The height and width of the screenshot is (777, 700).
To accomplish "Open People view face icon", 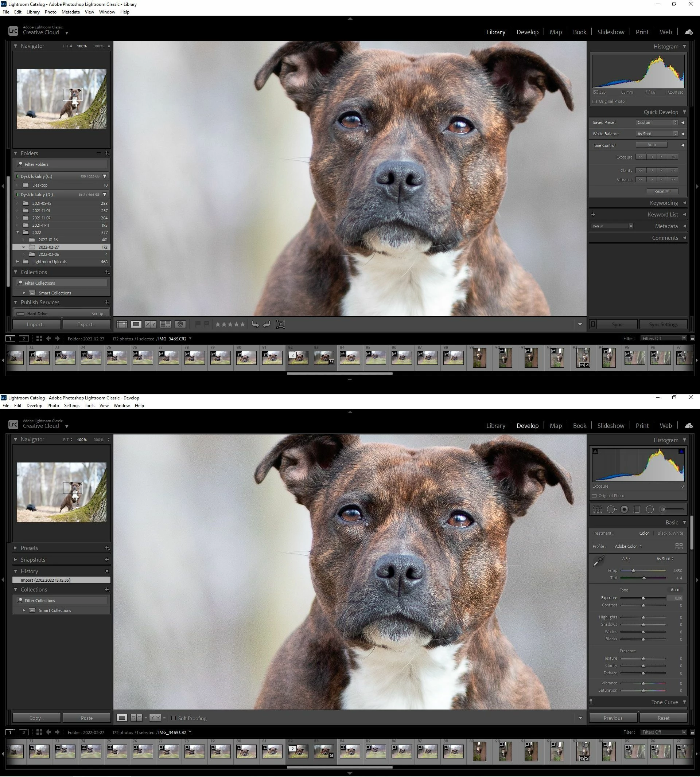I will pyautogui.click(x=180, y=324).
